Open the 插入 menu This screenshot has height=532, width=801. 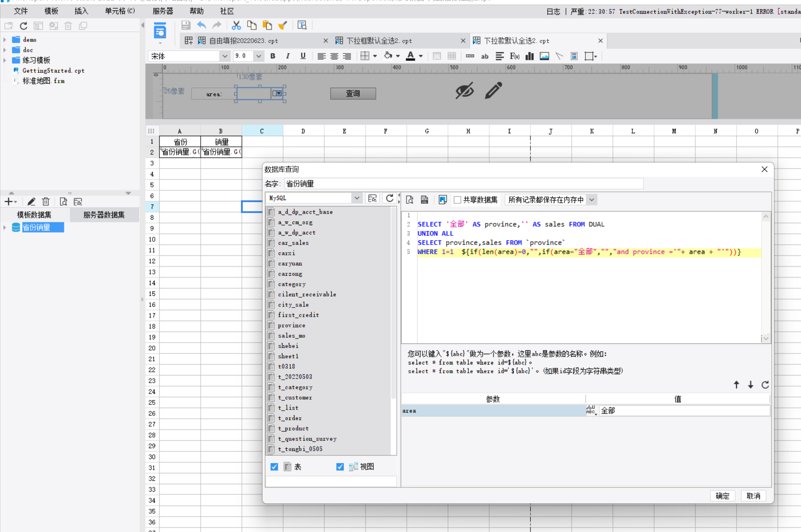[81, 11]
